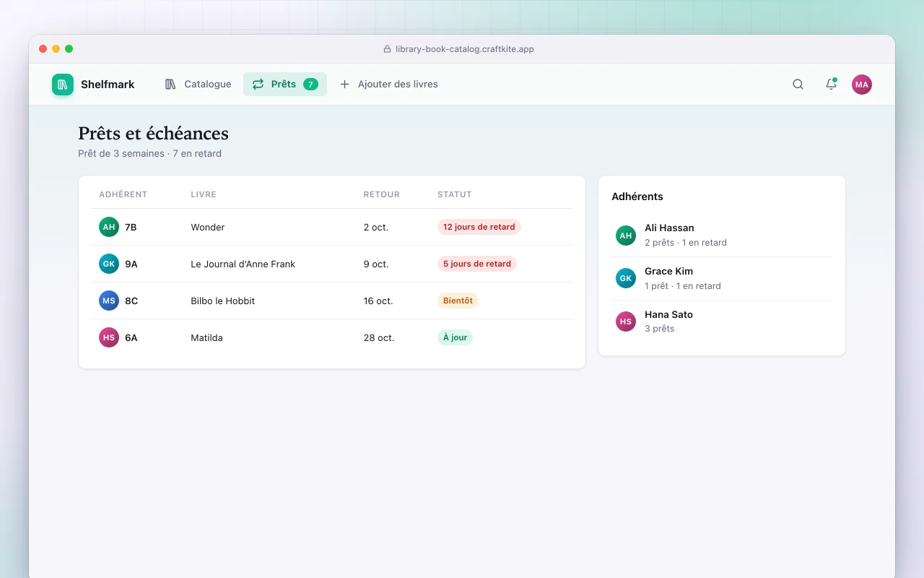Open the notifications bell
The width and height of the screenshot is (924, 578).
pyautogui.click(x=831, y=85)
